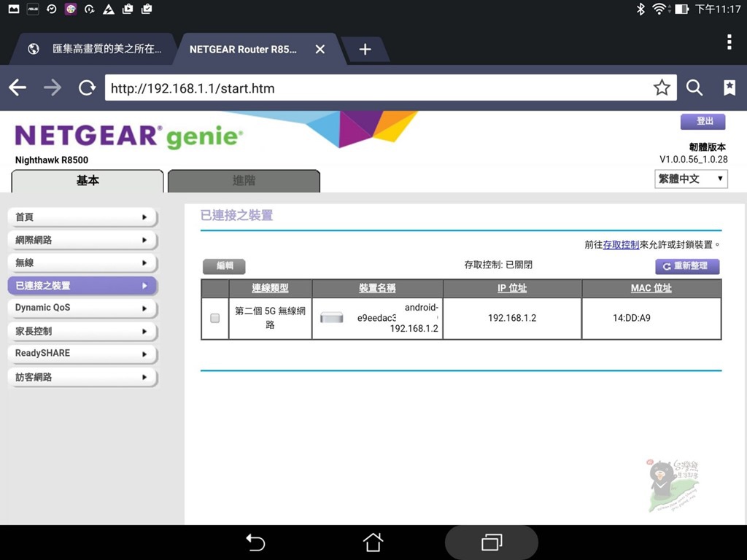Add a new browser tab

tap(365, 49)
